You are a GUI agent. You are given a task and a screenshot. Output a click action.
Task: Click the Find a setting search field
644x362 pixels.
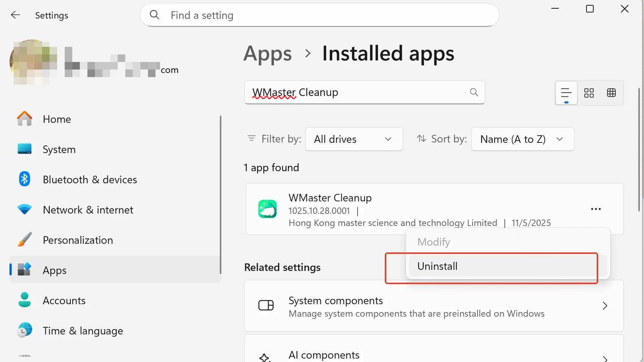(320, 15)
